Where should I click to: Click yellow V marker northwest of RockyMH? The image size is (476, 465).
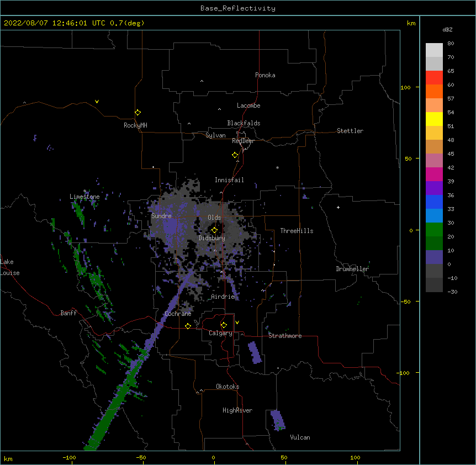[97, 102]
